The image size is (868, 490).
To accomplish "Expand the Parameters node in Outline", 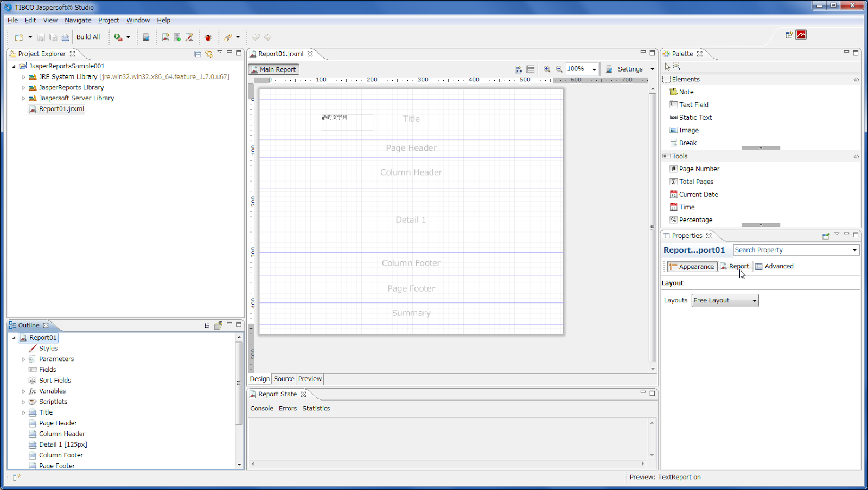I will (23, 359).
